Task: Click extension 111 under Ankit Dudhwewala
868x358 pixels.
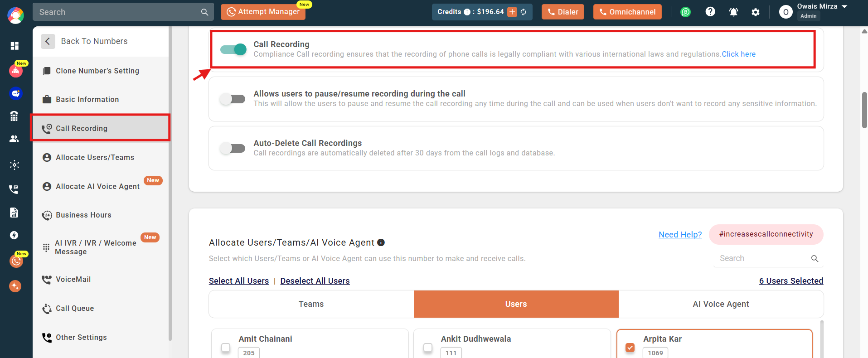Action: (x=451, y=353)
